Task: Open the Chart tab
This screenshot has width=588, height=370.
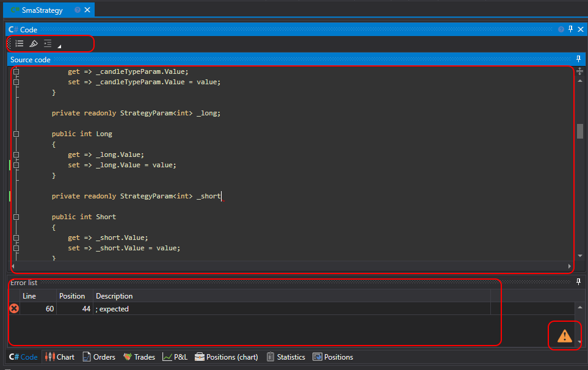Action: pos(60,357)
